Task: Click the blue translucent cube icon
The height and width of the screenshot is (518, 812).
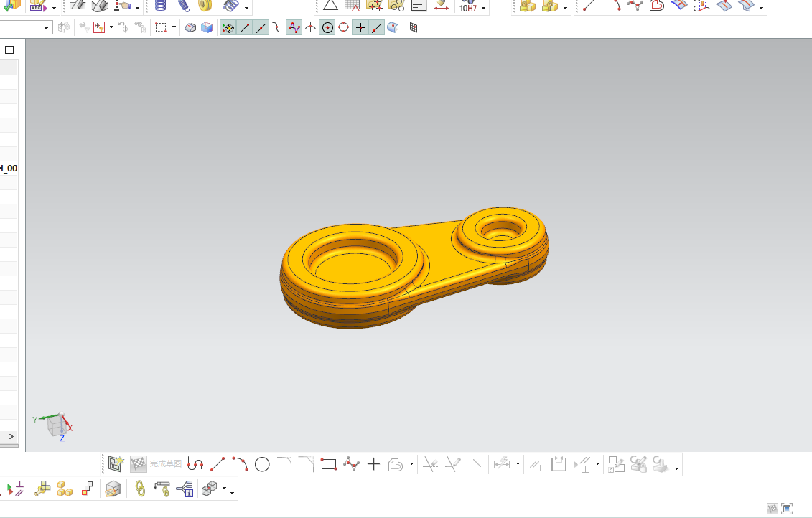Action: [x=207, y=27]
